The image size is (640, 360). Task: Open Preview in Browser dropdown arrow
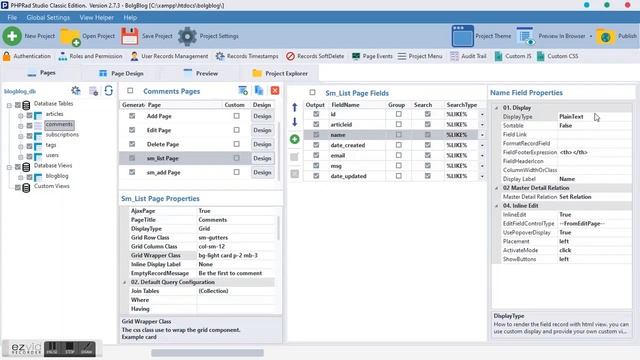tap(591, 36)
